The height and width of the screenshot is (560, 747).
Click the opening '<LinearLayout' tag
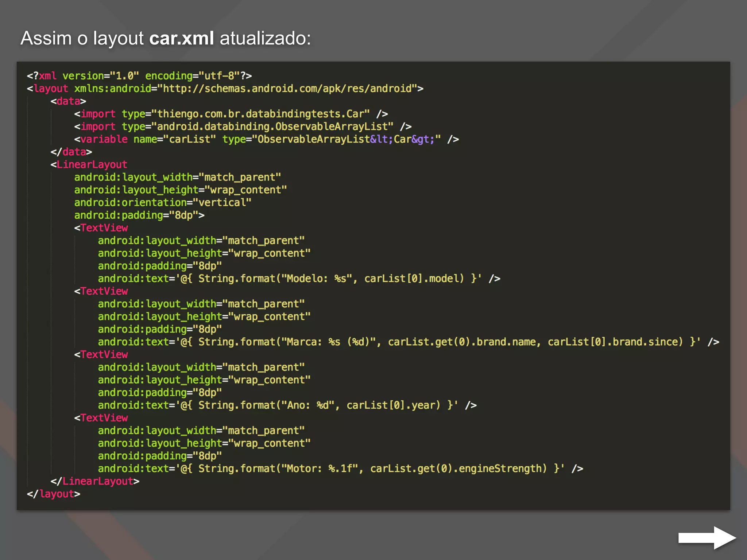point(89,164)
